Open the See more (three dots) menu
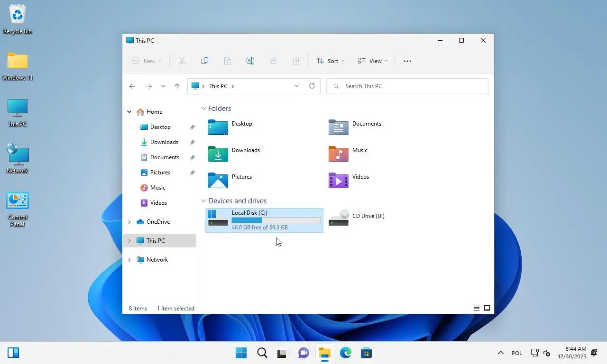Screen dimensions: 607x364 (407, 61)
